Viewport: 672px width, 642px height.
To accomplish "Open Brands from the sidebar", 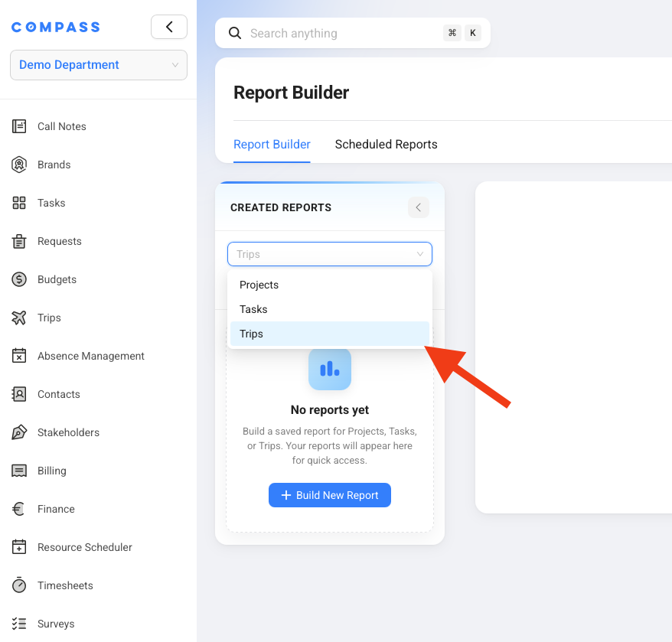I will click(54, 165).
